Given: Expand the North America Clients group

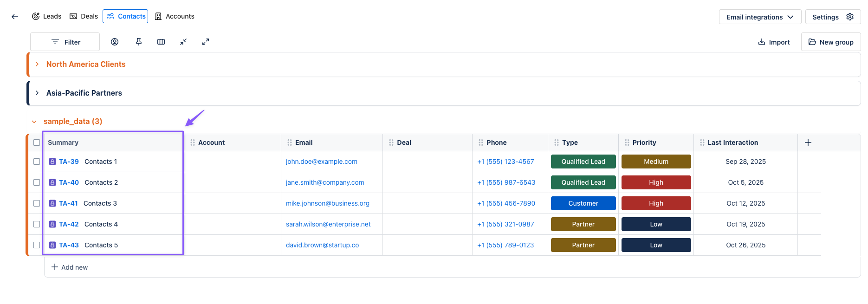Looking at the screenshot, I should (37, 65).
